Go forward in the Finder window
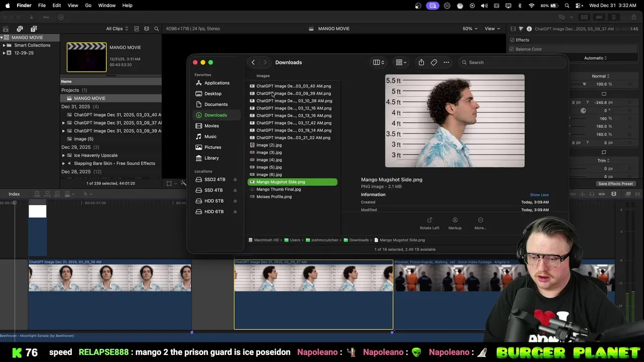 [265, 62]
